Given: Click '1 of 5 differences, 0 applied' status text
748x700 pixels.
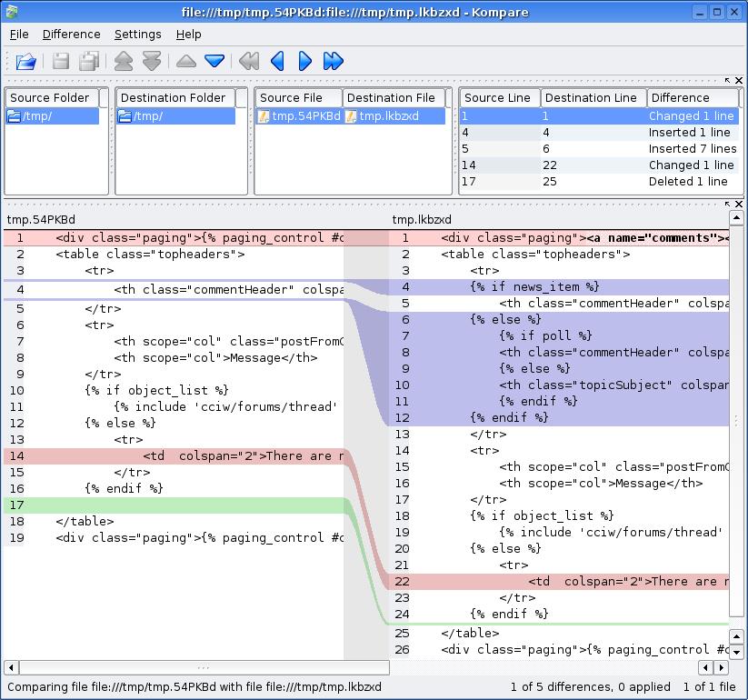Looking at the screenshot, I should coord(590,687).
